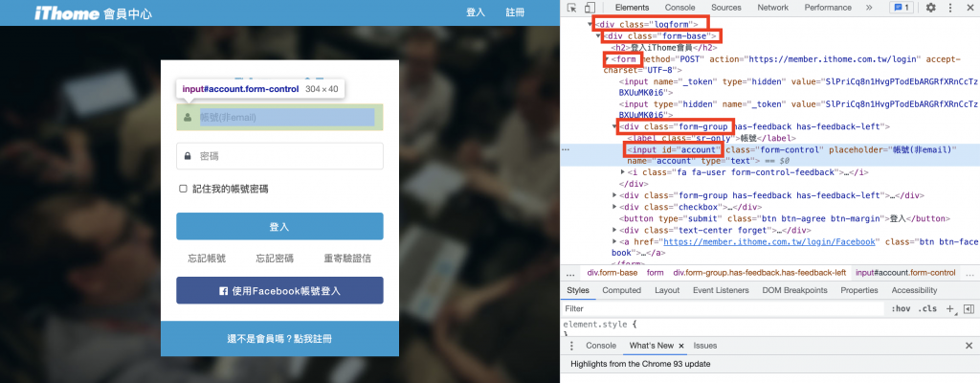
Task: Open the 登入 link in the header
Action: [476, 12]
